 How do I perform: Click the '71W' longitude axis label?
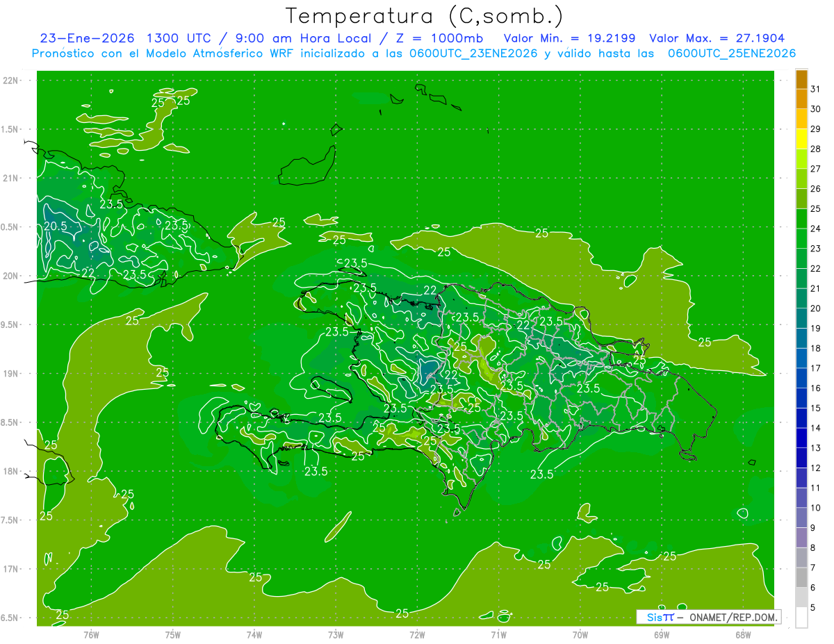coord(498,634)
